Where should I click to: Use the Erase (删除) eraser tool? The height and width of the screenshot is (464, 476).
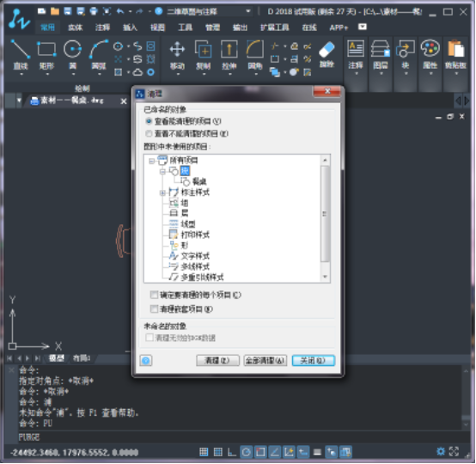pyautogui.click(x=326, y=54)
